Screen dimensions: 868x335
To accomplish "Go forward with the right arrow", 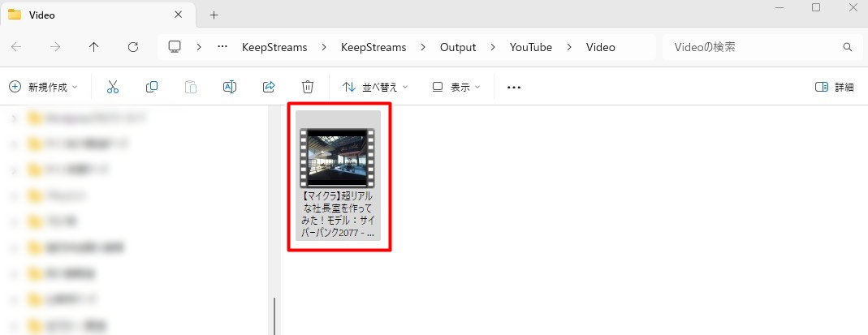I will pyautogui.click(x=55, y=47).
